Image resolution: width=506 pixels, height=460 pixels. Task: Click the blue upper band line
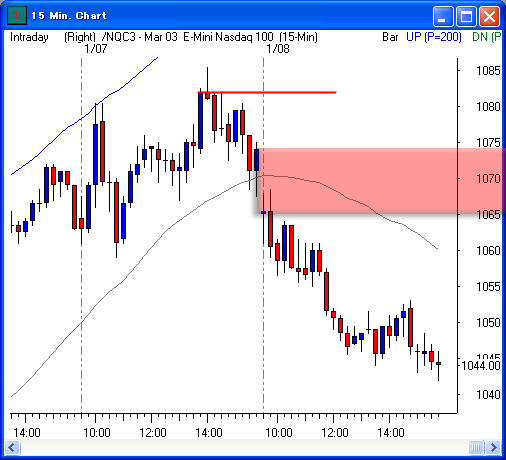[84, 116]
